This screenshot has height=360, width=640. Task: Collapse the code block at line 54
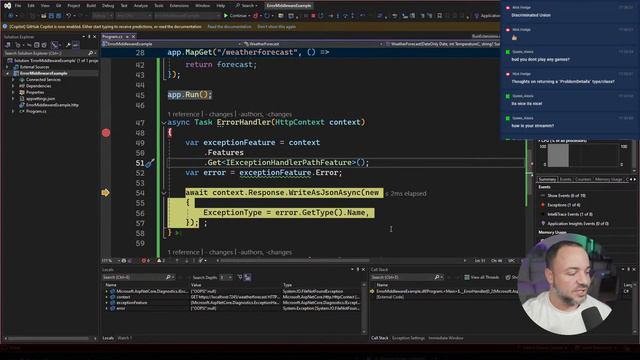(164, 193)
